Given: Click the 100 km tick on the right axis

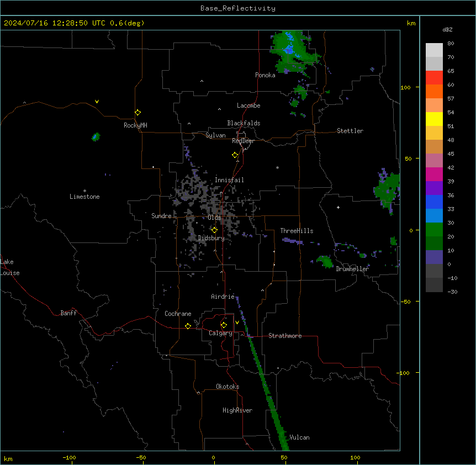Looking at the screenshot, I should pos(405,87).
